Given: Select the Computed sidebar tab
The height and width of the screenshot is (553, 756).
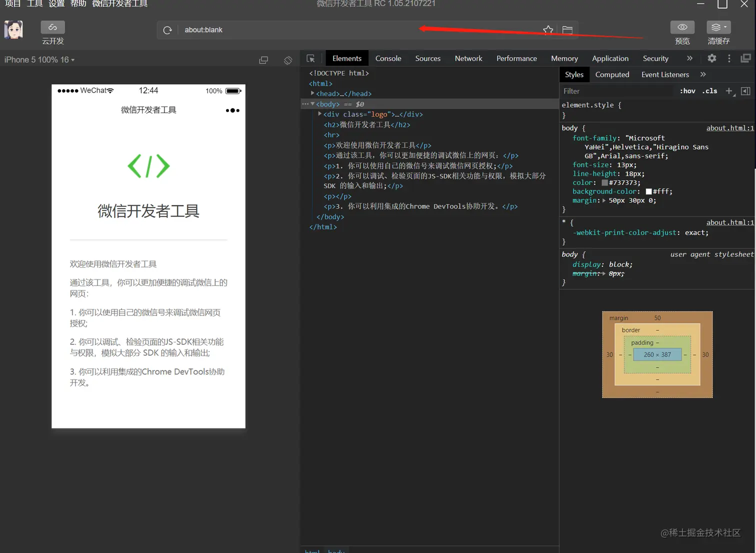Looking at the screenshot, I should click(612, 74).
